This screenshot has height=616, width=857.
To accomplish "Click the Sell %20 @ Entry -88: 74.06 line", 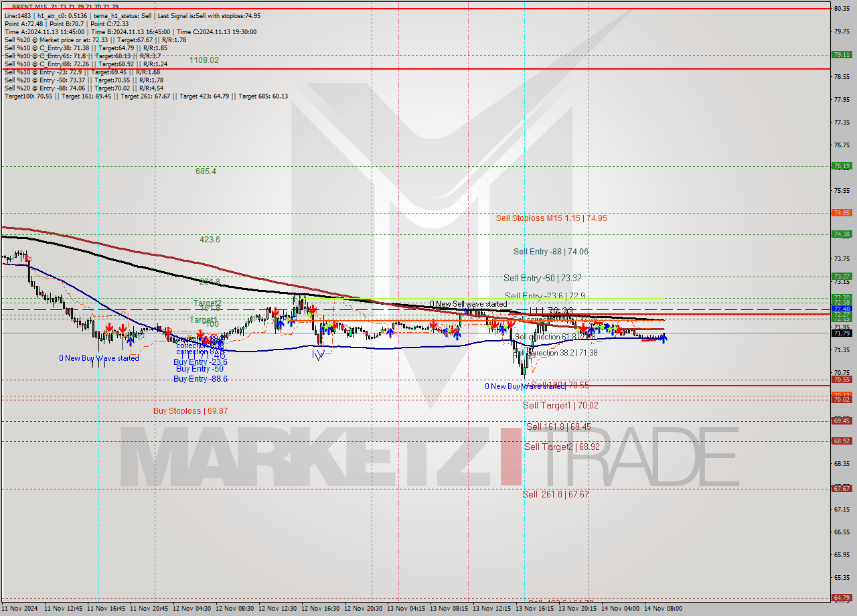I will coord(84,88).
